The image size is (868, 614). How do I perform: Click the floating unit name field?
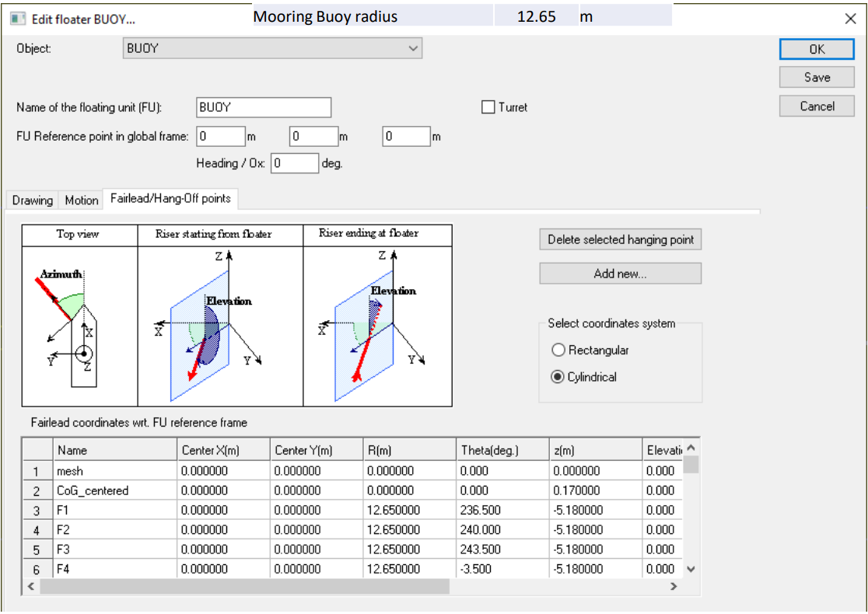point(263,107)
